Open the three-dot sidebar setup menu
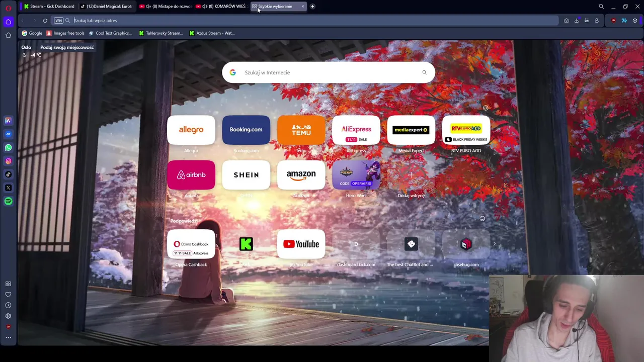 pyautogui.click(x=8, y=337)
